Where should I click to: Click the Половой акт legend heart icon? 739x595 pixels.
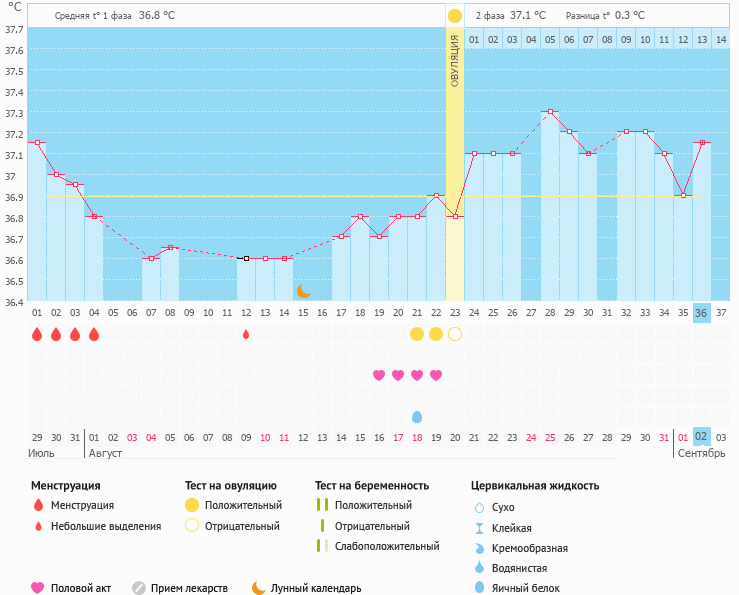tap(39, 588)
